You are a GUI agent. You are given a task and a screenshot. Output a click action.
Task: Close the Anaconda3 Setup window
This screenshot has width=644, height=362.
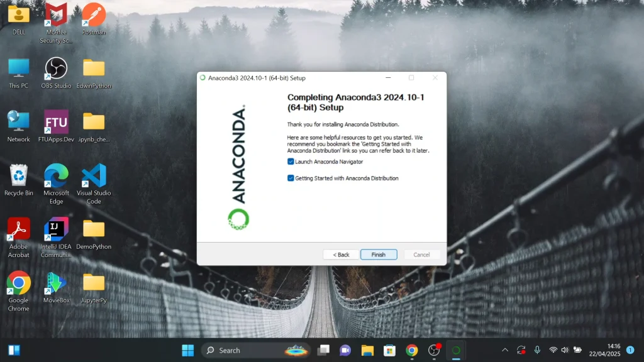(x=435, y=77)
